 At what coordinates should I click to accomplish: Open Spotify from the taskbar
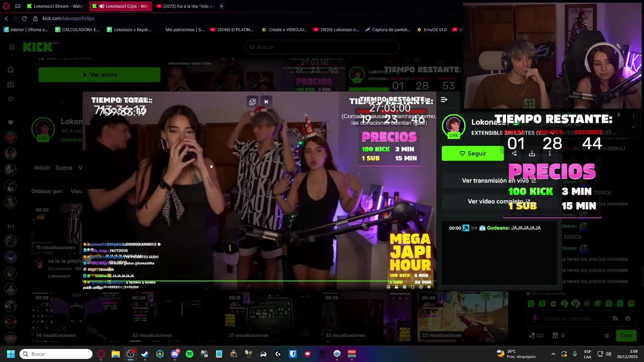pos(189,354)
